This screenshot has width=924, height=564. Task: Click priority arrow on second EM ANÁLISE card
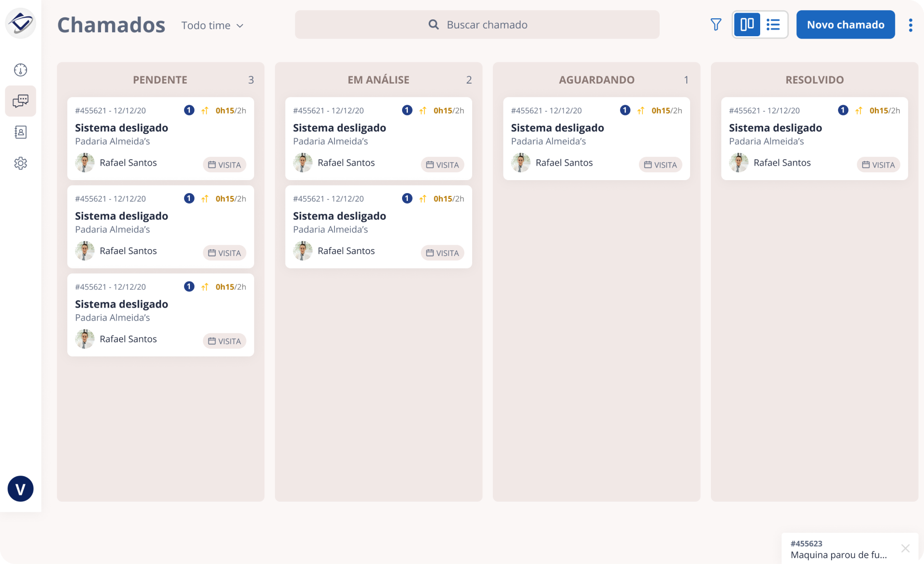pyautogui.click(x=423, y=199)
